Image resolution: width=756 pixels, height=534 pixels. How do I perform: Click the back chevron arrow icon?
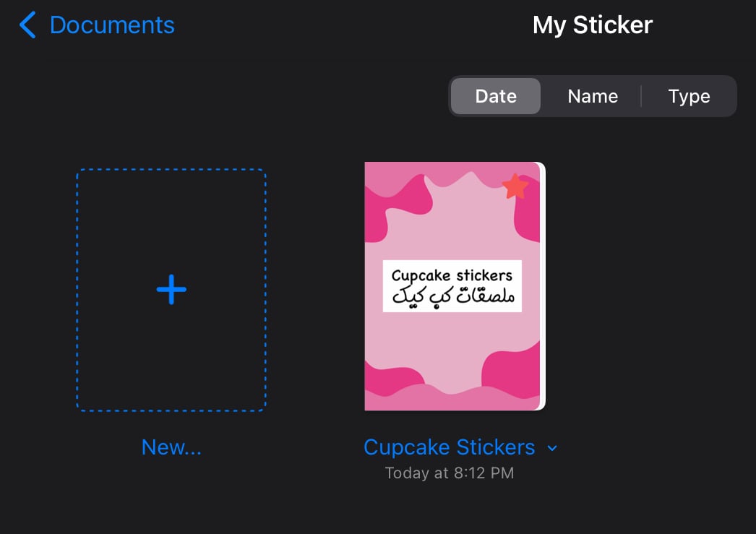27,25
